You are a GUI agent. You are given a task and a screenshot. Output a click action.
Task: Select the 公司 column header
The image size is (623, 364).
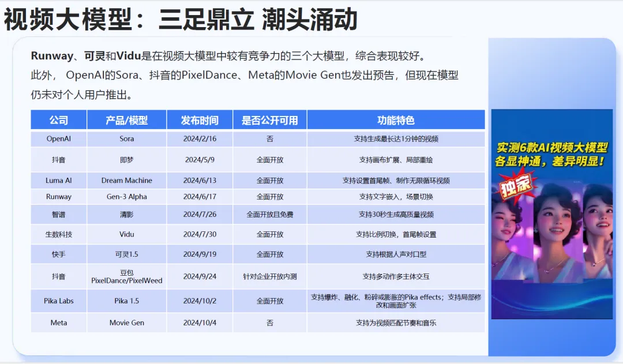pyautogui.click(x=59, y=120)
